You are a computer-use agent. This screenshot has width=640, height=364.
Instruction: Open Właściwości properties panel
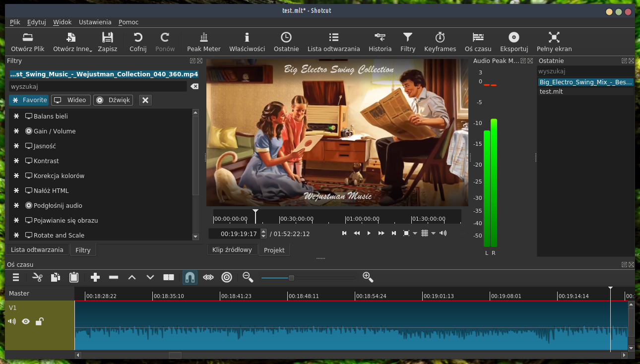coord(247,42)
